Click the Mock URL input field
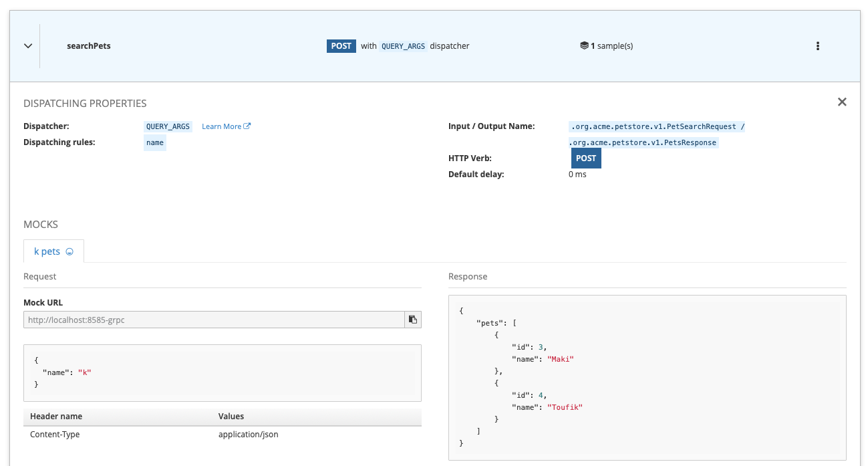Screen dimensions: 868x466 214,320
